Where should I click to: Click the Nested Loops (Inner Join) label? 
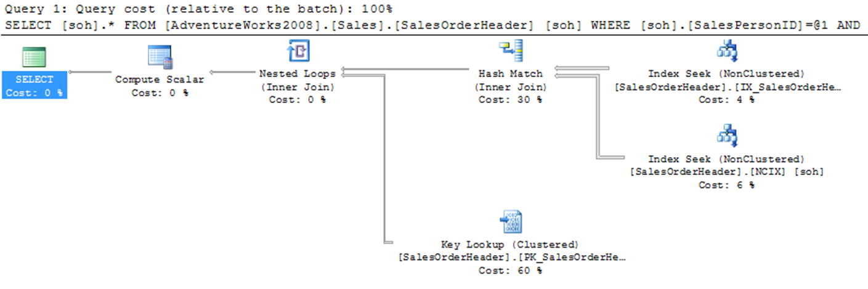298,80
